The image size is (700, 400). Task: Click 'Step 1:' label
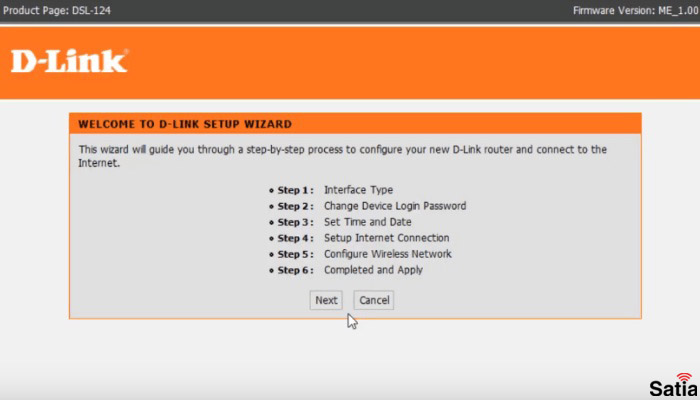[296, 190]
